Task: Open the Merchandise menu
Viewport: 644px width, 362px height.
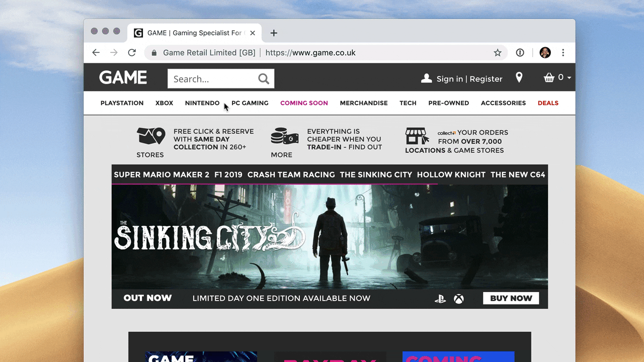Action: point(364,103)
